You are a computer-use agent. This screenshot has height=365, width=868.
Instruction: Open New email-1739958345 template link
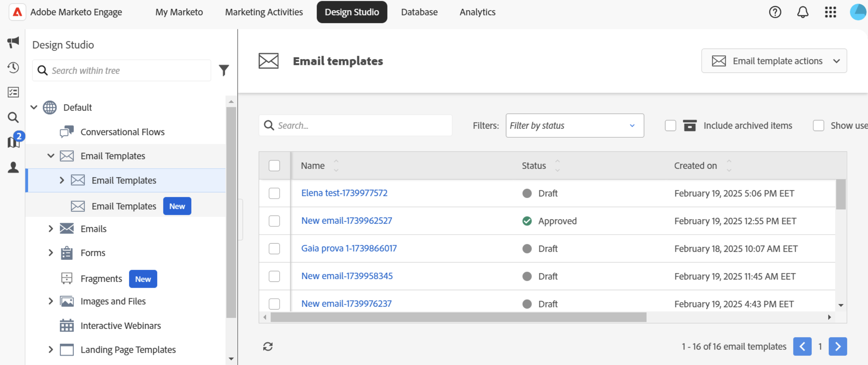point(347,276)
